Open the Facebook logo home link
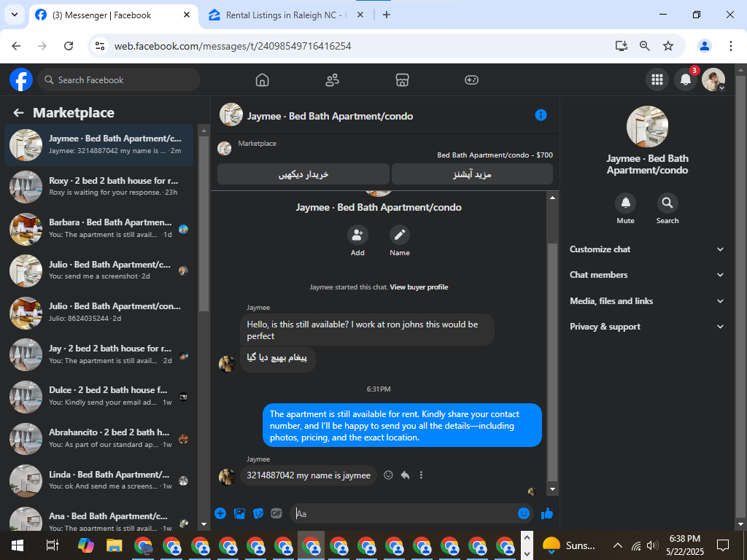 click(21, 79)
